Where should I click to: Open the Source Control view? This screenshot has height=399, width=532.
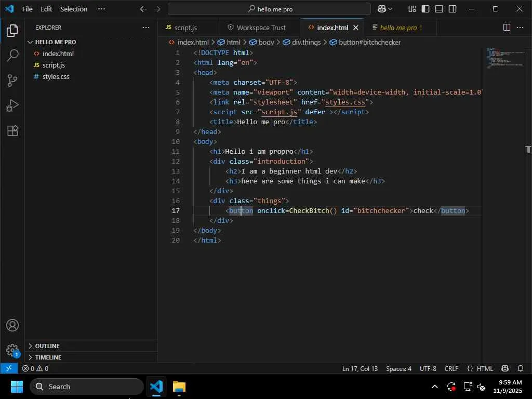(12, 81)
